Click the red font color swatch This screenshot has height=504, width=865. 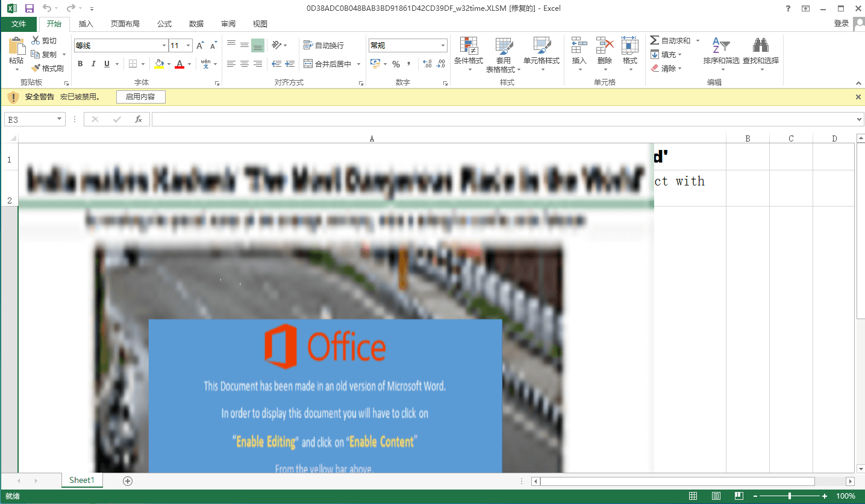[x=180, y=64]
